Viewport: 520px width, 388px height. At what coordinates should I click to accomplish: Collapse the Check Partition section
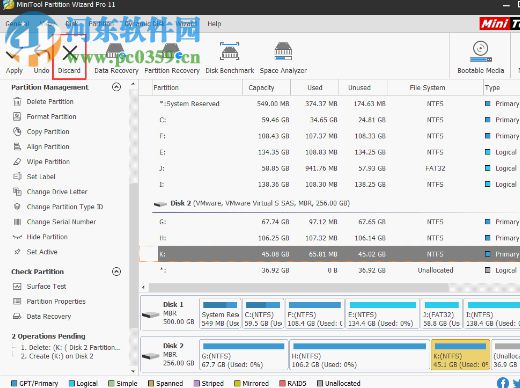pyautogui.click(x=116, y=271)
